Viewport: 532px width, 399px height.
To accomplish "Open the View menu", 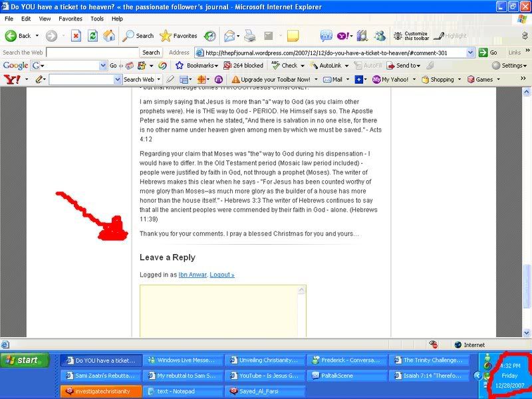I will (x=45, y=19).
